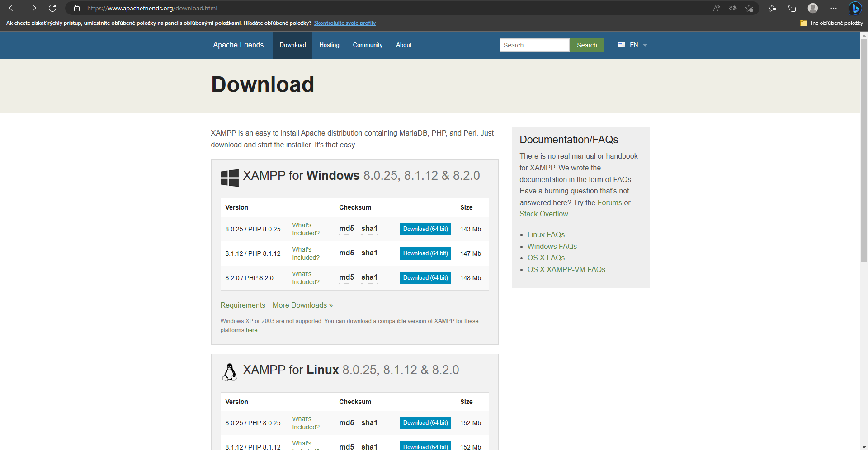
Task: Click the Read aloud icon
Action: [717, 8]
